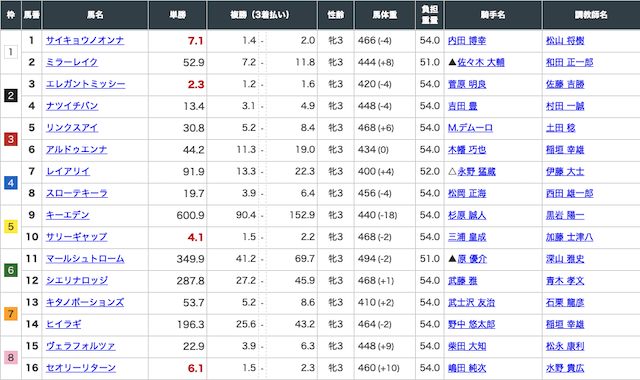Open jockey 柴田 大知 page

(x=467, y=346)
